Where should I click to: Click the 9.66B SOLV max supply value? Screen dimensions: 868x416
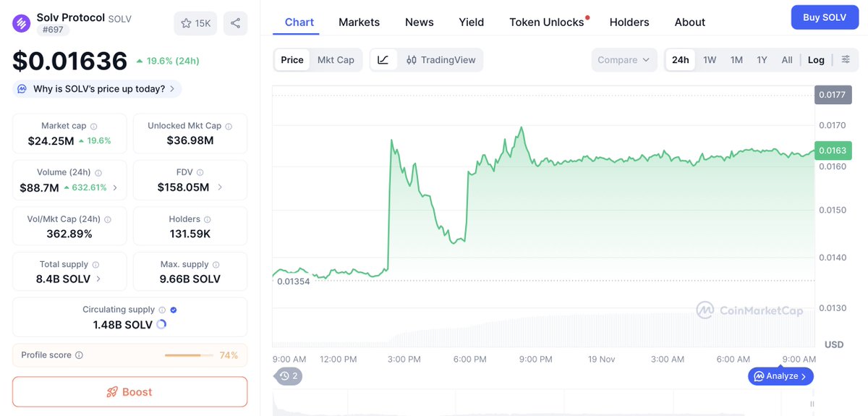tap(190, 279)
